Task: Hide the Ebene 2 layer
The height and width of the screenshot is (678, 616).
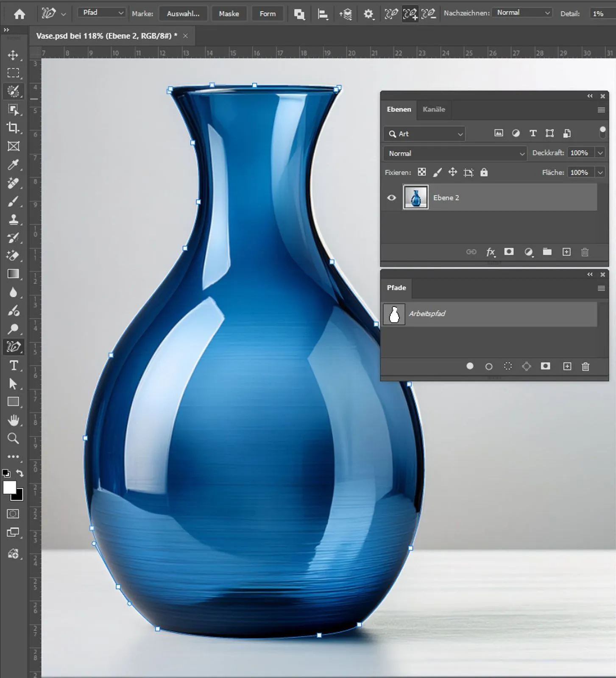Action: (391, 197)
